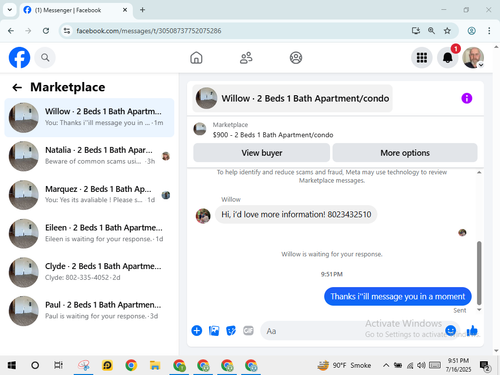This screenshot has height=375, width=500.
Task: Click the Messenger browser tab
Action: coord(76,10)
